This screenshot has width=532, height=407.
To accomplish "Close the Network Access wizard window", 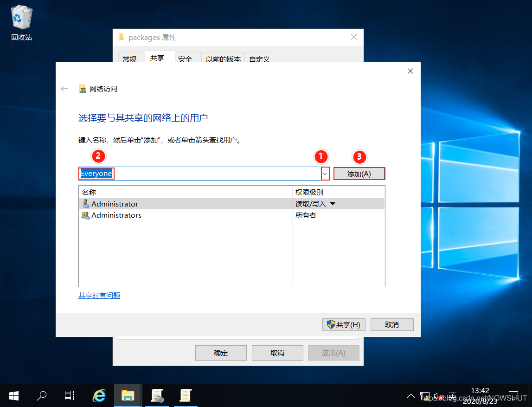I will click(x=410, y=71).
